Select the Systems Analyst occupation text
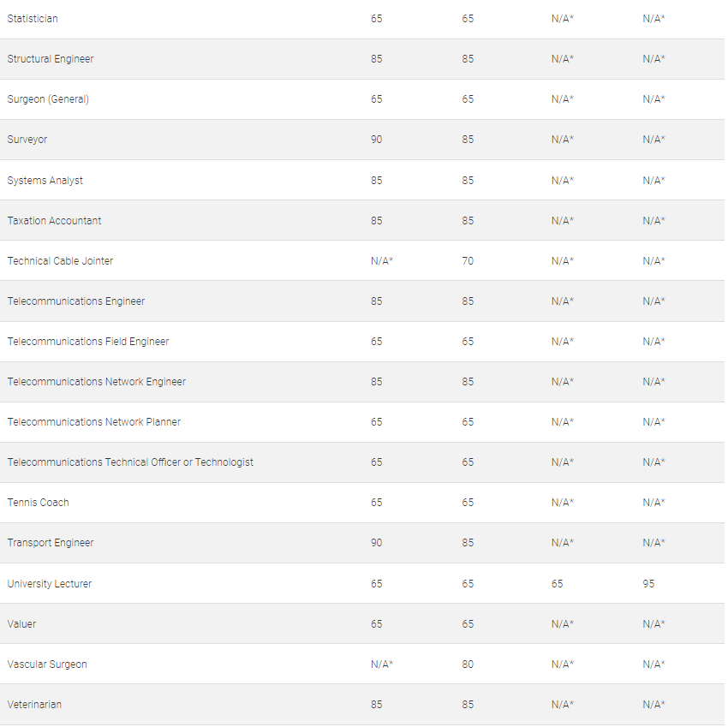Screen dimensions: 728x727 (45, 181)
